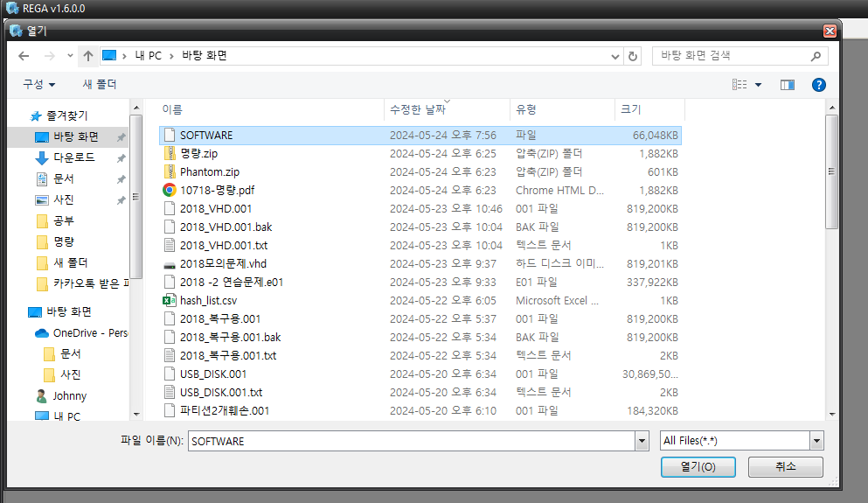
Task: Open view options dropdown arrow
Action: pos(759,85)
